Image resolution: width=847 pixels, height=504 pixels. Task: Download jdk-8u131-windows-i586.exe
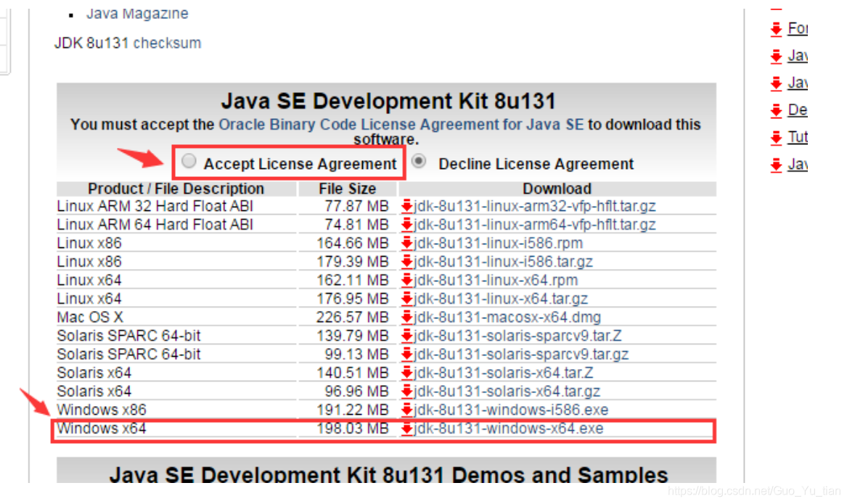click(511, 410)
